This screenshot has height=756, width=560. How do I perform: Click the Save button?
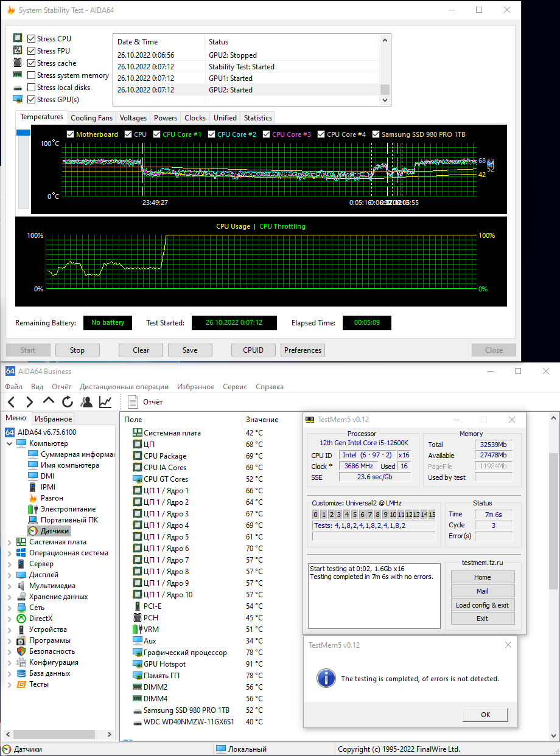click(x=190, y=350)
